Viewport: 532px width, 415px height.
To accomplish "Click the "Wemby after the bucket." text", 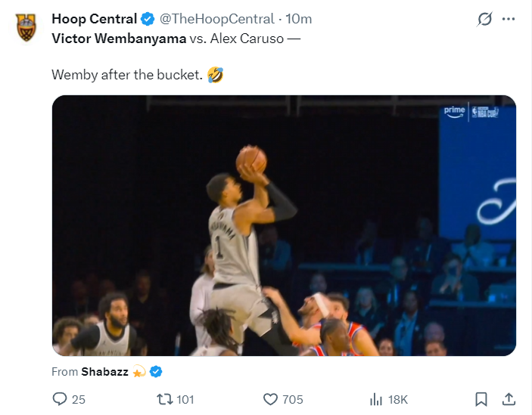I will (126, 75).
